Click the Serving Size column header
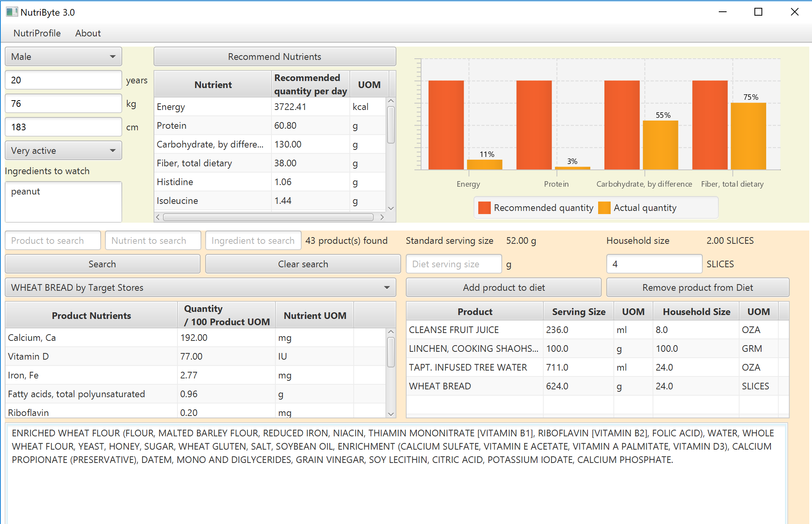The height and width of the screenshot is (524, 812). 579,312
